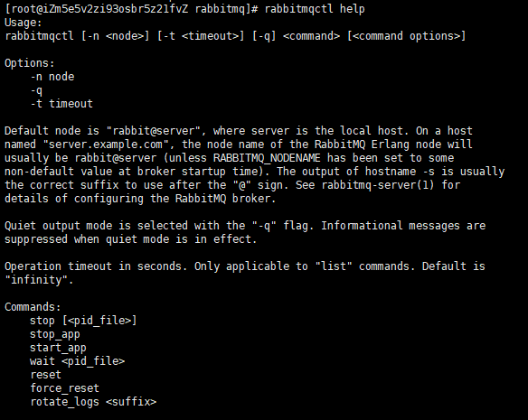Viewport: 528px width, 420px height.
Task: Click the 'force_reset' command entry
Action: [65, 388]
